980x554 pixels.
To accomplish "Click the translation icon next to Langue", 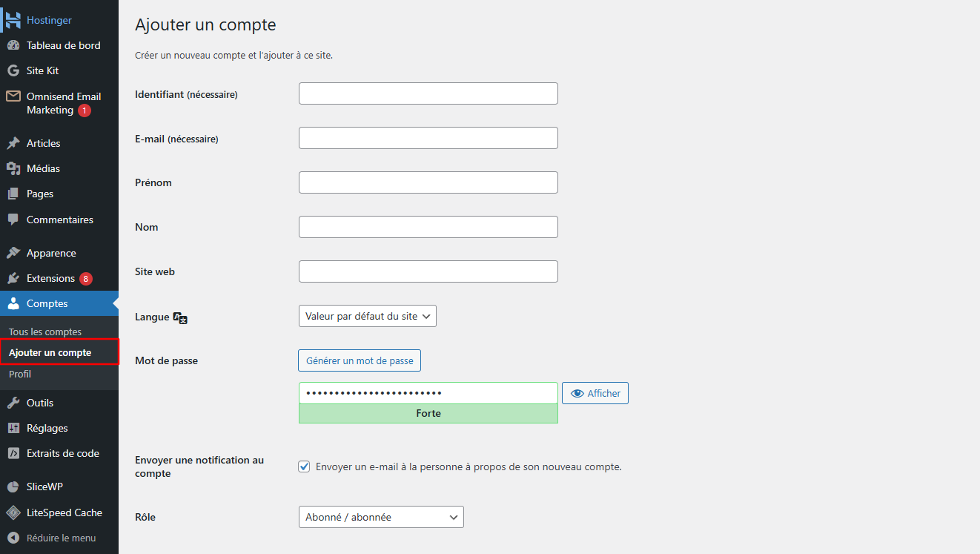I will point(181,317).
